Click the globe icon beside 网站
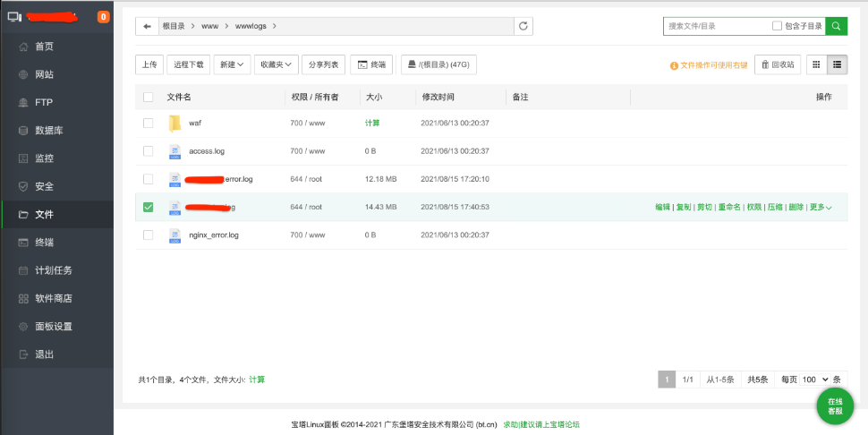 [x=23, y=74]
